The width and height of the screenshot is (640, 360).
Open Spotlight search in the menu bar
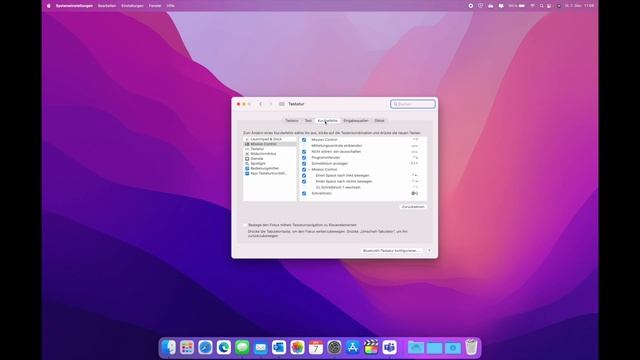click(542, 6)
